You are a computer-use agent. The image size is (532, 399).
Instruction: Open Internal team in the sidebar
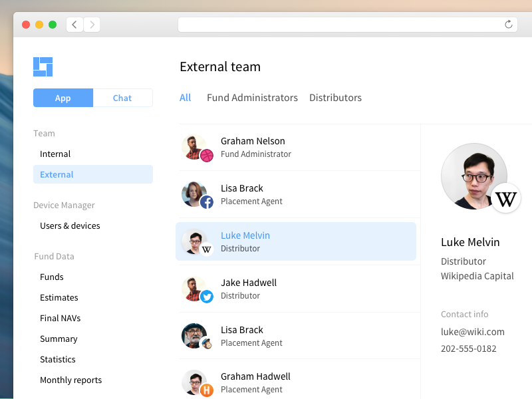pos(55,154)
